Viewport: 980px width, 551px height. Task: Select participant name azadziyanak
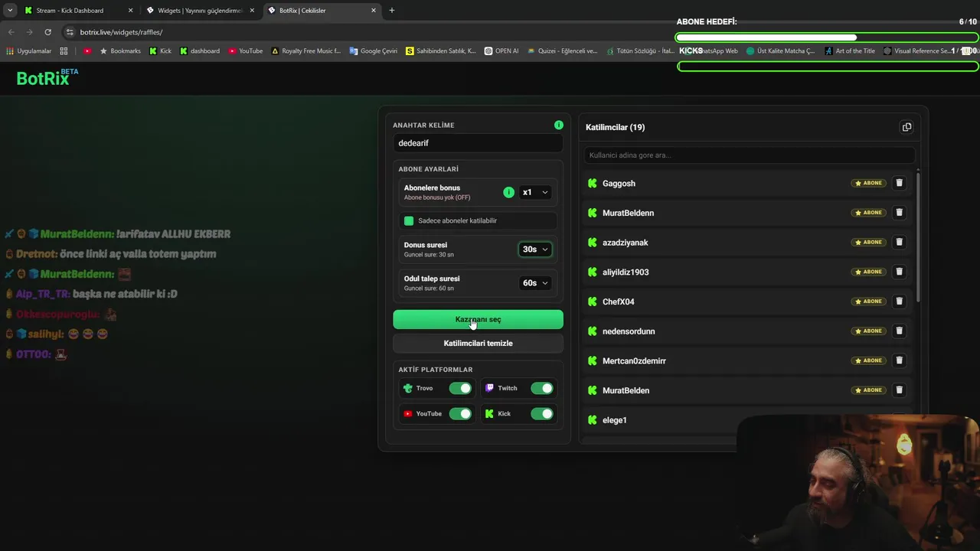pyautogui.click(x=626, y=243)
